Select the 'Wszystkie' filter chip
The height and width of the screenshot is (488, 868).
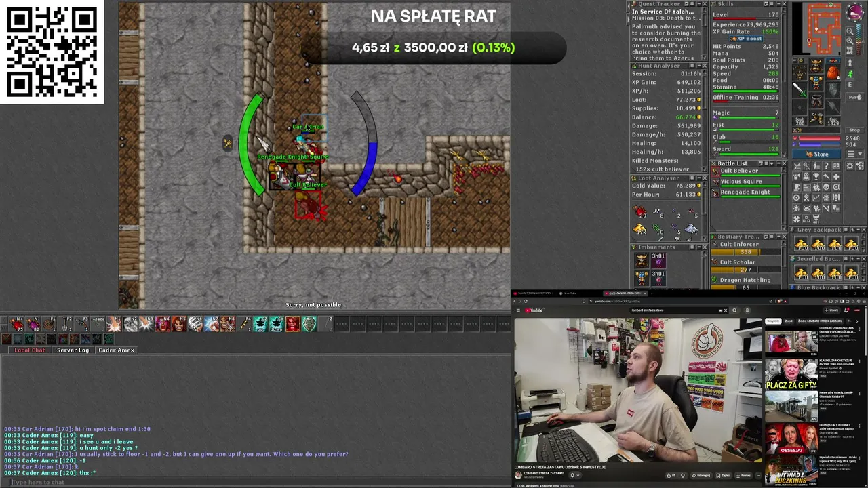click(x=772, y=321)
